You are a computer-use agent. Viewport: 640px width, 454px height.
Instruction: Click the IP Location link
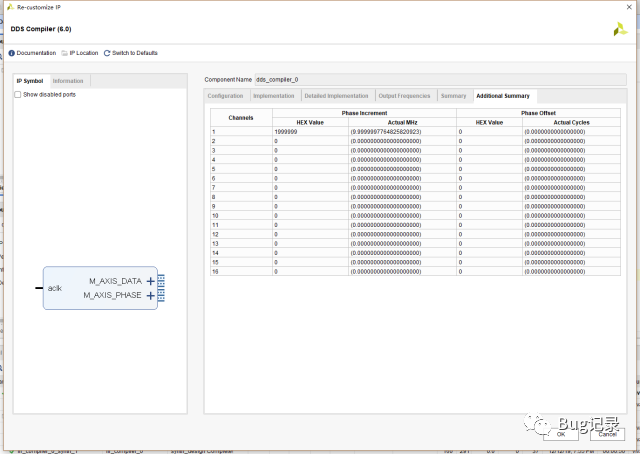[84, 53]
